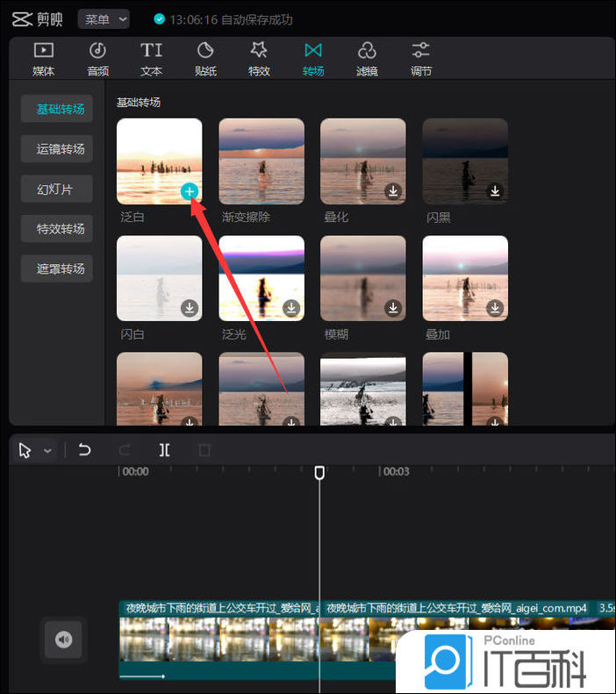
Task: Click the 剪映 logo icon
Action: click(22, 19)
